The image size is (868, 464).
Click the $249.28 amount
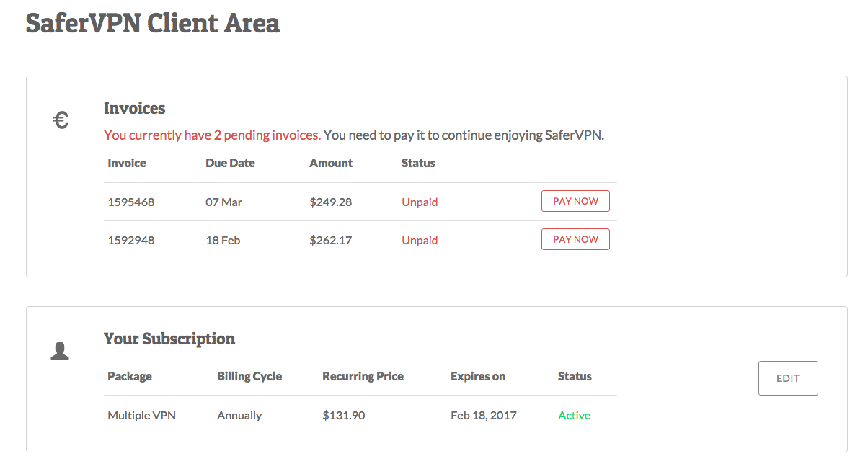331,202
